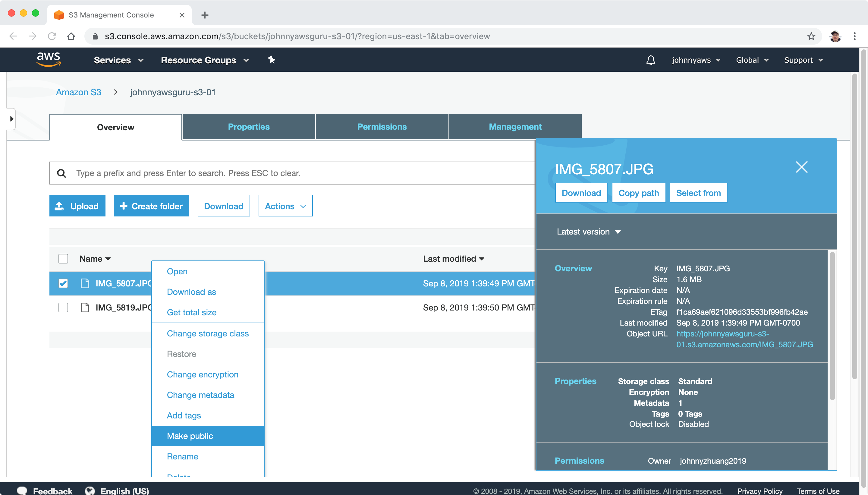Click the file icon beside IMG_5807.JPG
Viewport: 868px width, 495px height.
pos(85,283)
